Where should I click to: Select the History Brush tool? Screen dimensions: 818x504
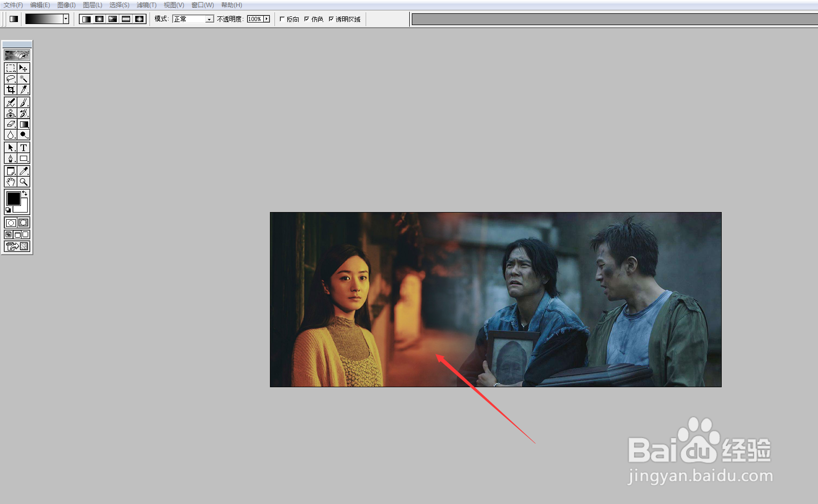click(24, 113)
